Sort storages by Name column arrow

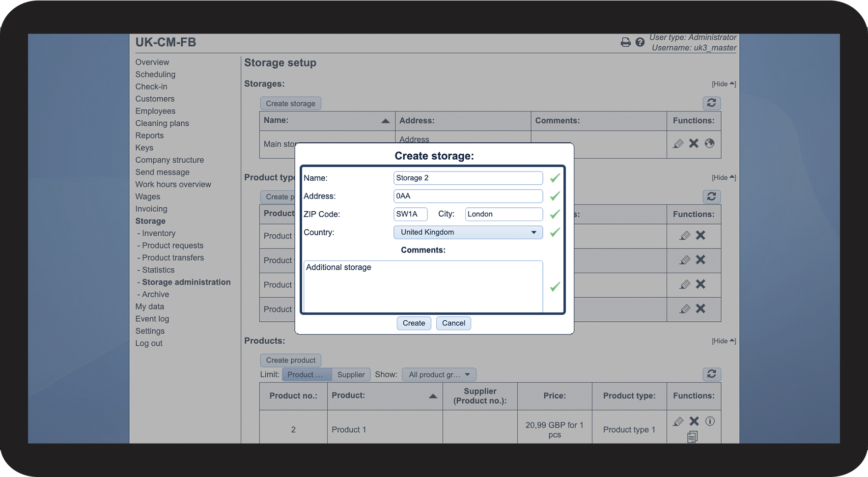click(x=386, y=121)
